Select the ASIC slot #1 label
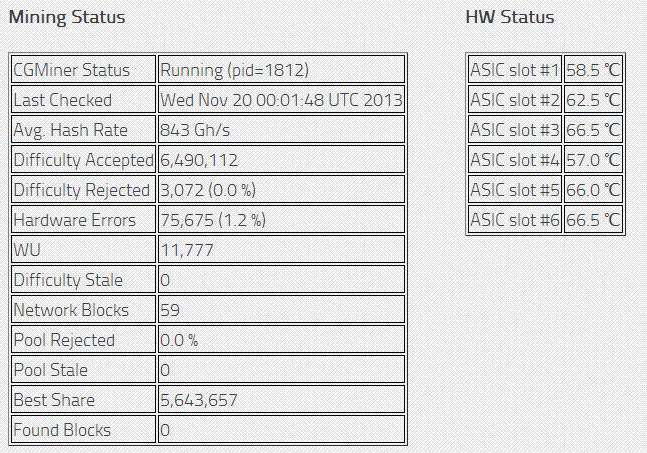Screen dimensions: 647x453 click(515, 69)
